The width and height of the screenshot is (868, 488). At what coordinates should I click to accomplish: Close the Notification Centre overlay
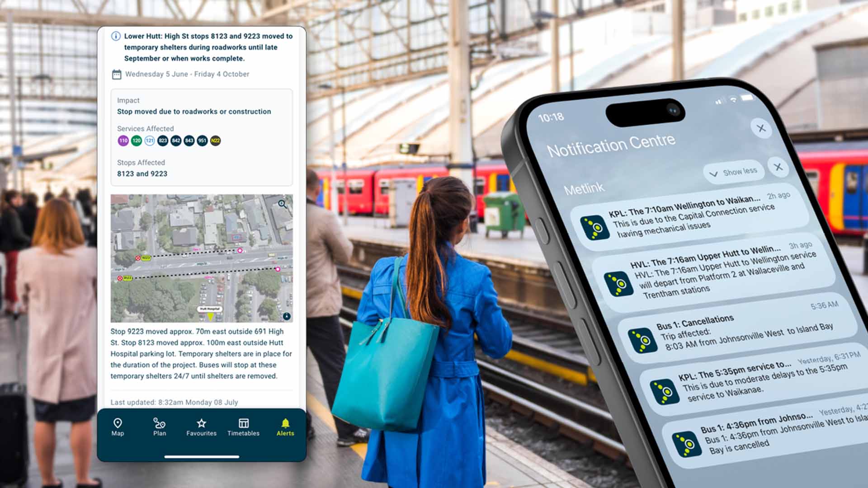(x=762, y=128)
